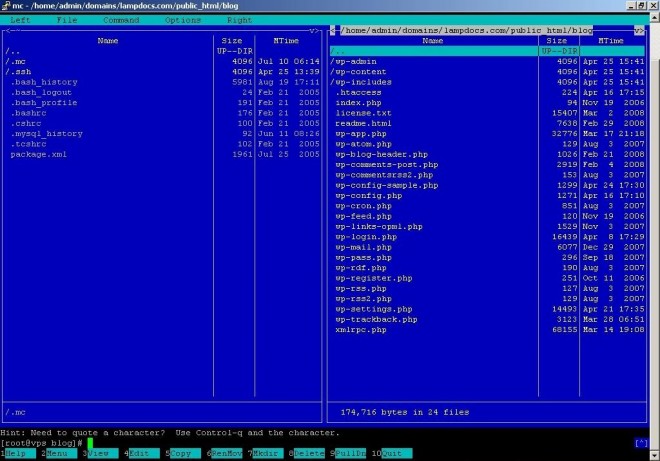
Task: Click the 2Menu function key button
Action: point(59,453)
